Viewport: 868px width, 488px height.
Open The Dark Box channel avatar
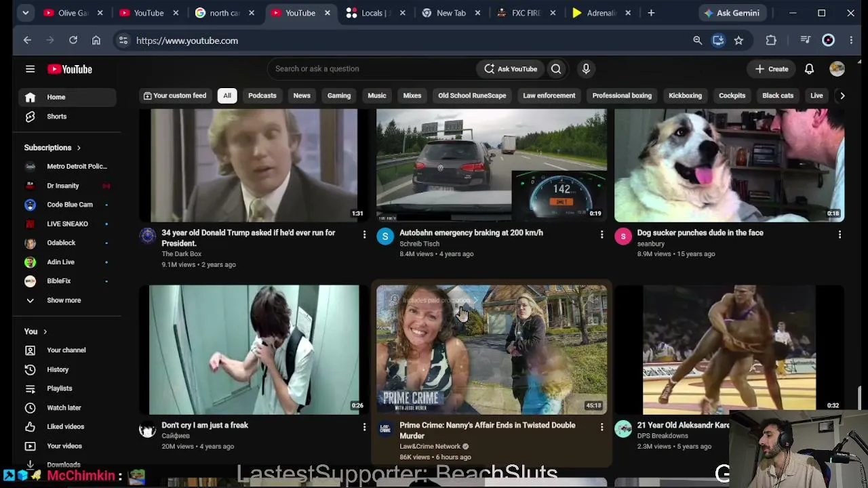pyautogui.click(x=147, y=236)
